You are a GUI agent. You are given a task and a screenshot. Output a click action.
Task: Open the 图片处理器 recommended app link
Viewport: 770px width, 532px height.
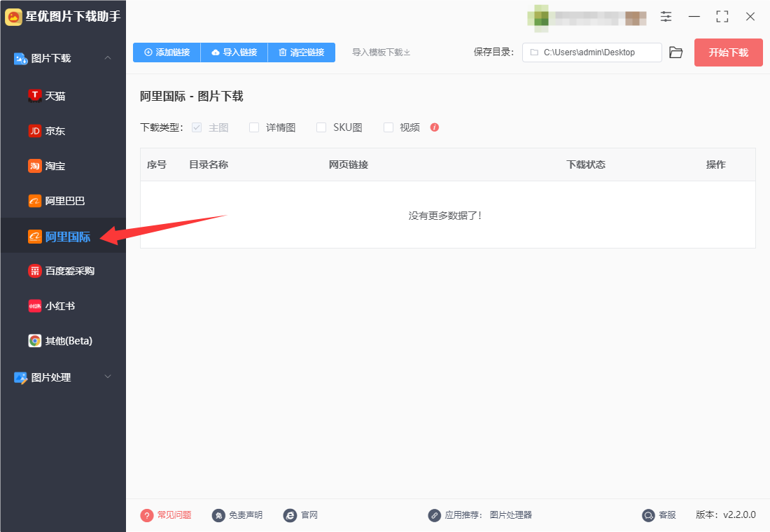click(511, 515)
